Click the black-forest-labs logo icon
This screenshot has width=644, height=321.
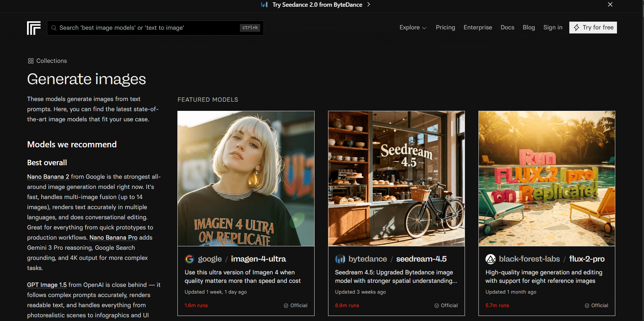point(490,259)
